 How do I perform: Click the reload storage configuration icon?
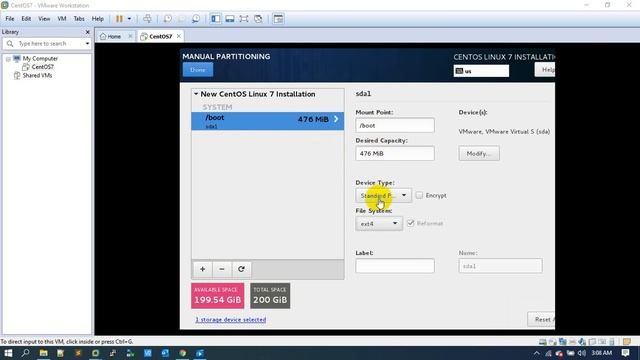pyautogui.click(x=241, y=269)
